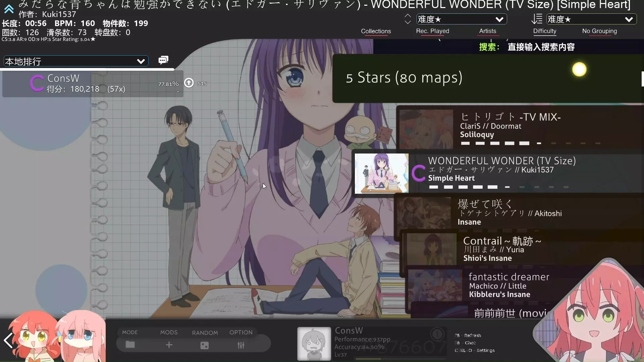
Task: Click the F8 Chat shortcut label
Action: click(465, 343)
